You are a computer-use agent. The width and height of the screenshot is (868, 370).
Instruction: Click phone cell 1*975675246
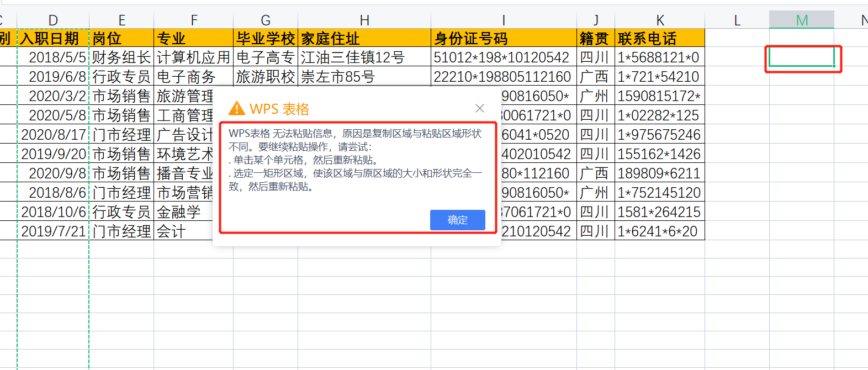660,134
